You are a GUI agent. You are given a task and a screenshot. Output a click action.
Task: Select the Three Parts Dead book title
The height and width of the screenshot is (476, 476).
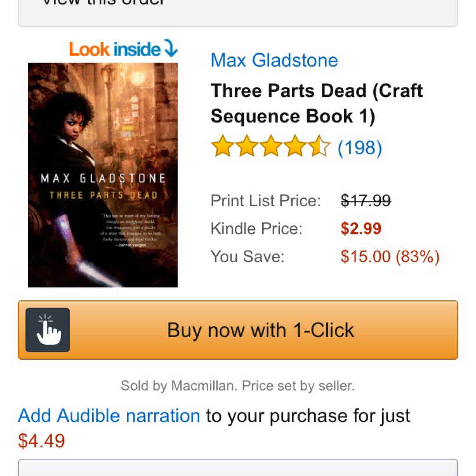point(316,104)
